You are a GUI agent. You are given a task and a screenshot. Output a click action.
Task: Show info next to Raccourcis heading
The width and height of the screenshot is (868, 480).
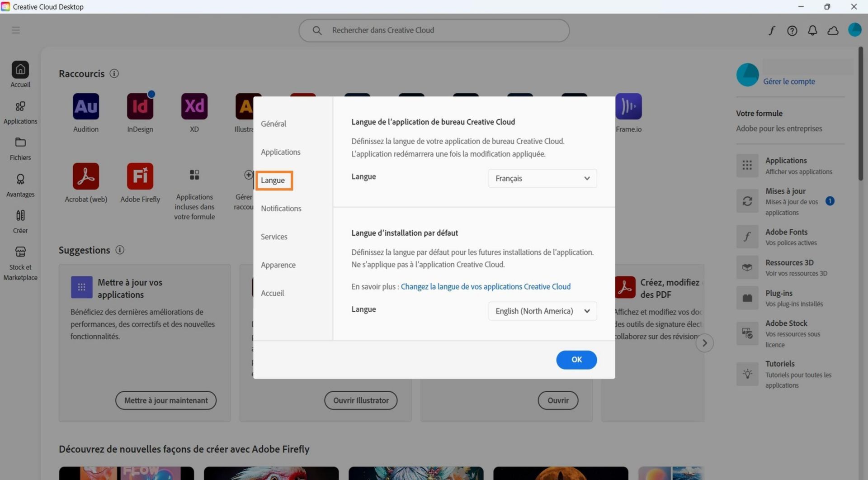click(114, 73)
